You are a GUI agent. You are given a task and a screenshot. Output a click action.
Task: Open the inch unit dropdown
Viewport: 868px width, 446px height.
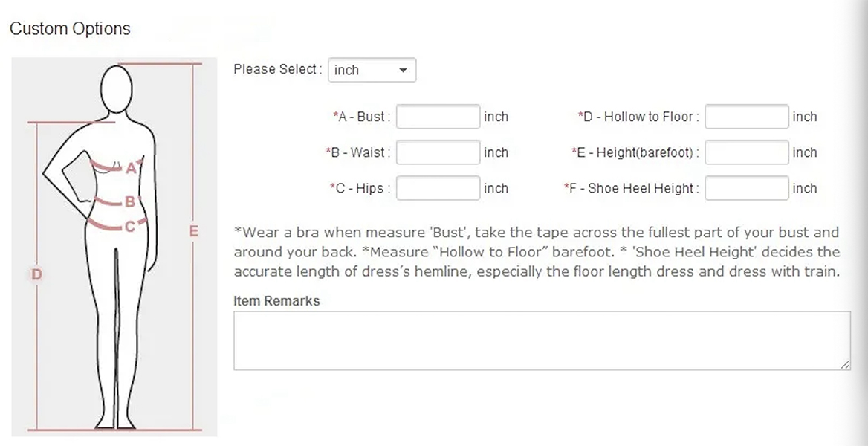(372, 70)
